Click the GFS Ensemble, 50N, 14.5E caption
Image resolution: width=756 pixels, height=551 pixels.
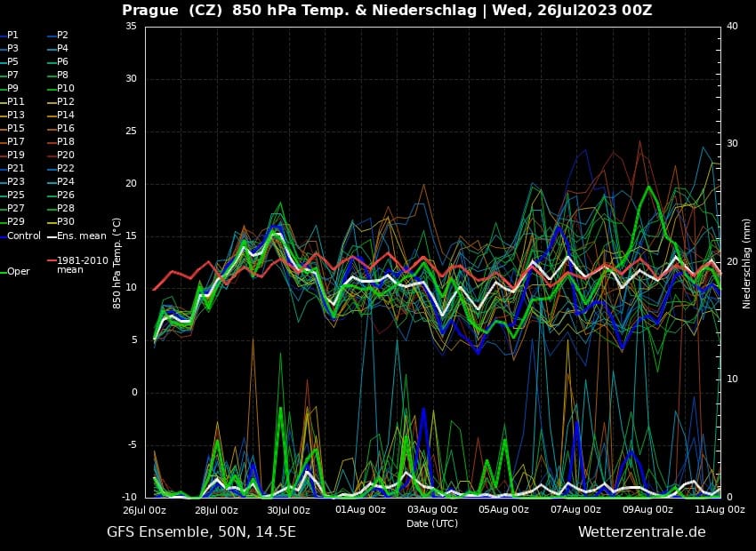(x=201, y=531)
